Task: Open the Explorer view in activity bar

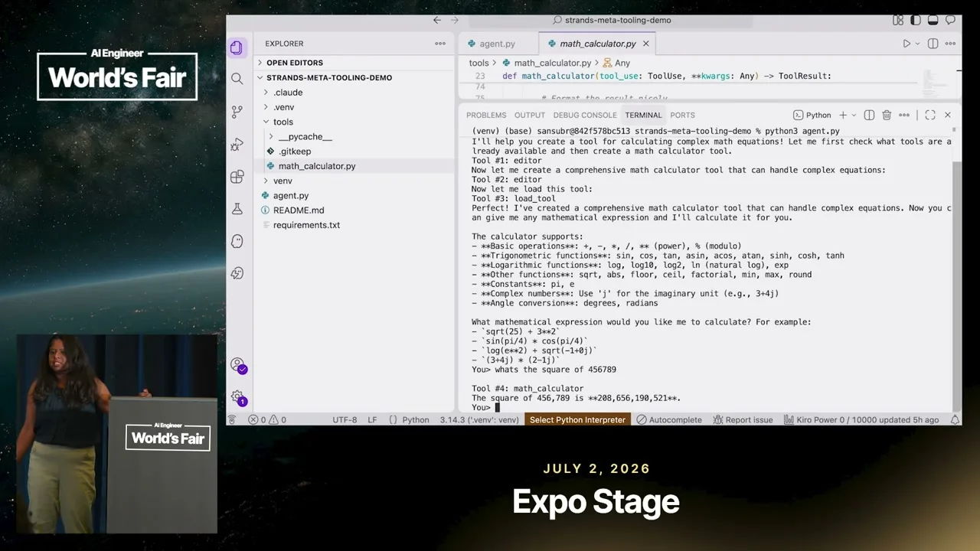Action: click(x=237, y=47)
